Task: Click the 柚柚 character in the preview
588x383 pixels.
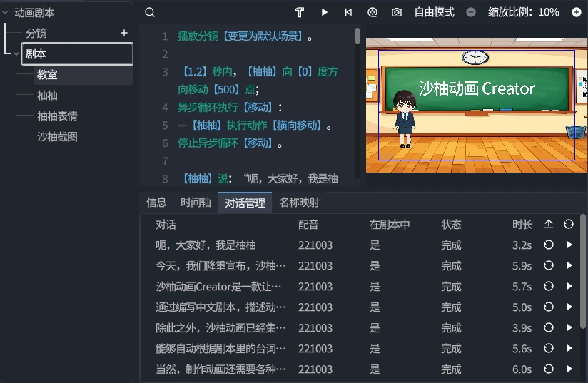Action: coord(405,118)
